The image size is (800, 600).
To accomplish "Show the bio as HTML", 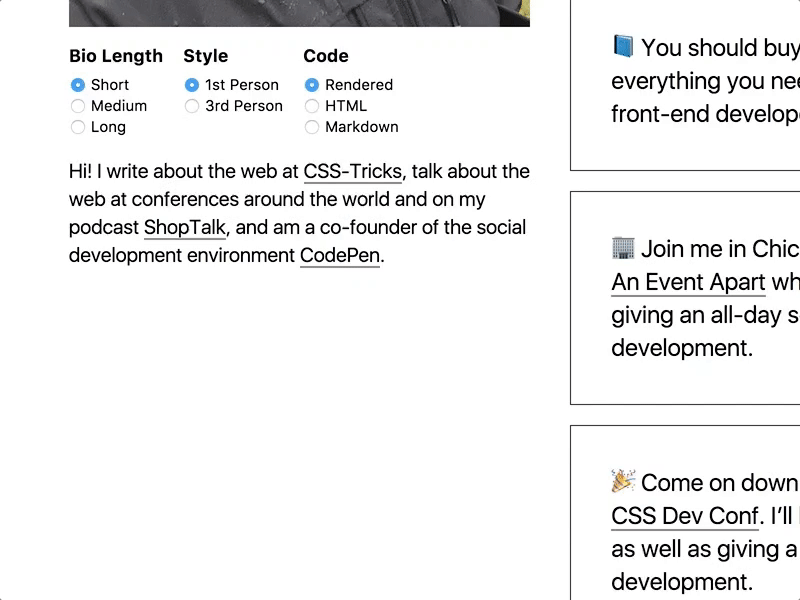I will [x=312, y=106].
